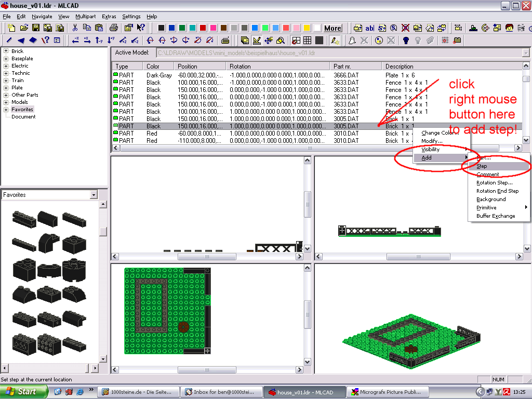
Task: Expand the Brick tree node
Action: 6,51
